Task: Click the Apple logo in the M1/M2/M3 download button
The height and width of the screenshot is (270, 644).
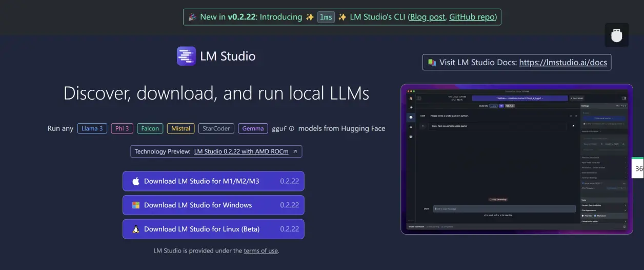Action: (136, 181)
